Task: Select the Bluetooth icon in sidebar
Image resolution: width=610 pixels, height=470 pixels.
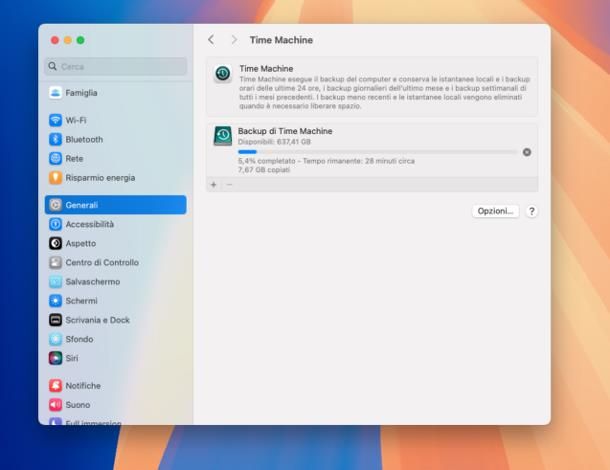Action: [55, 139]
